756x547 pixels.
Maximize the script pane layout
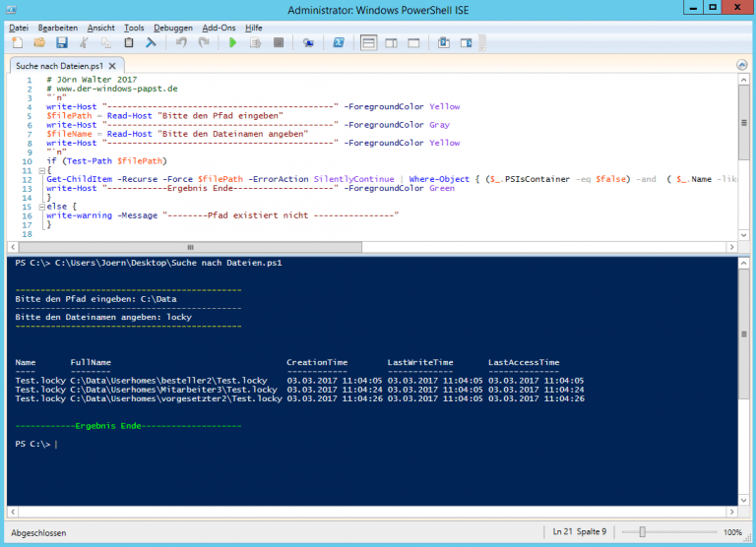(x=413, y=43)
